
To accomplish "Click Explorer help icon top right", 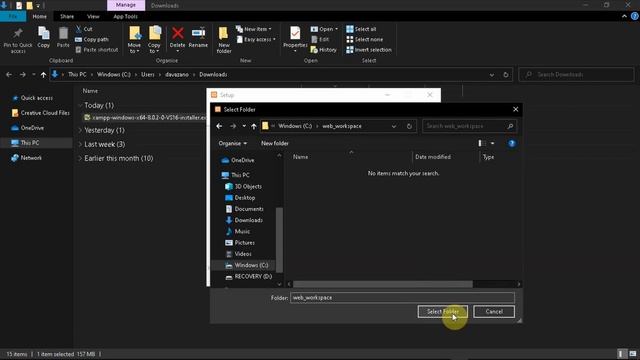I will [x=634, y=16].
